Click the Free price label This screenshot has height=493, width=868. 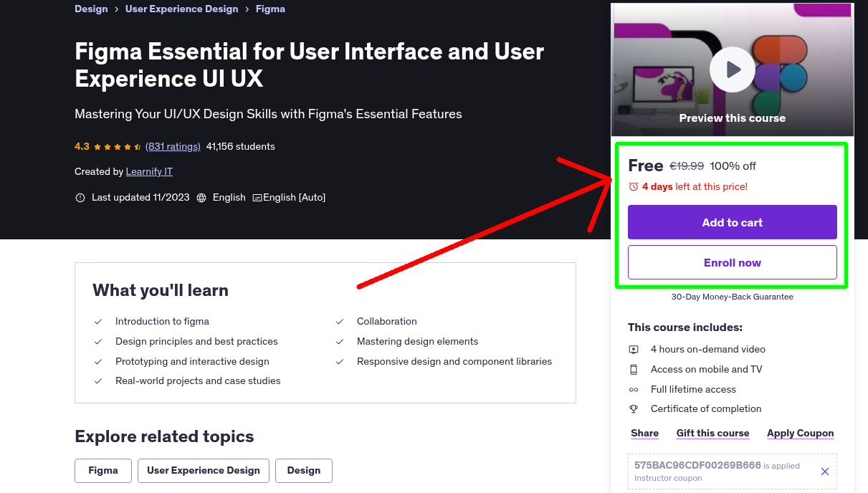(x=646, y=166)
